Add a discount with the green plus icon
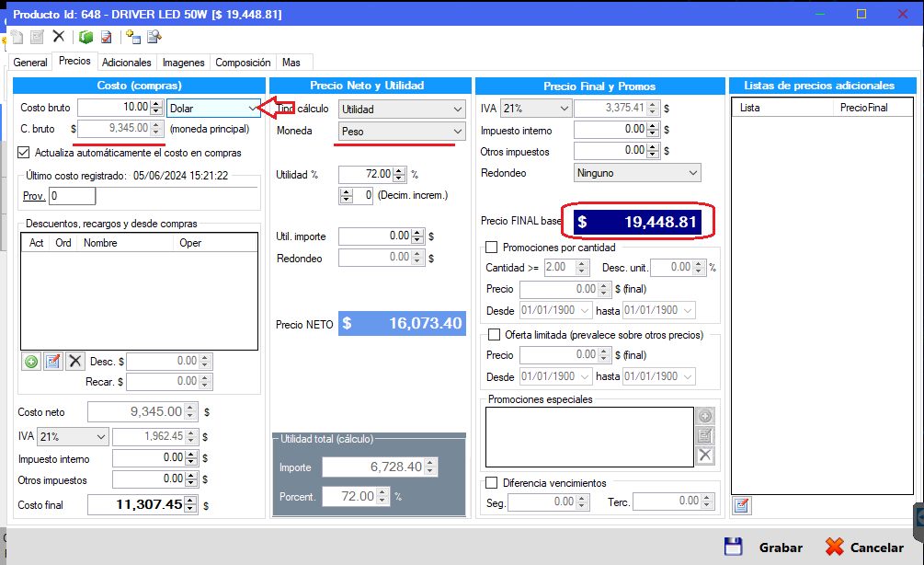This screenshot has height=565, width=924. coord(31,361)
